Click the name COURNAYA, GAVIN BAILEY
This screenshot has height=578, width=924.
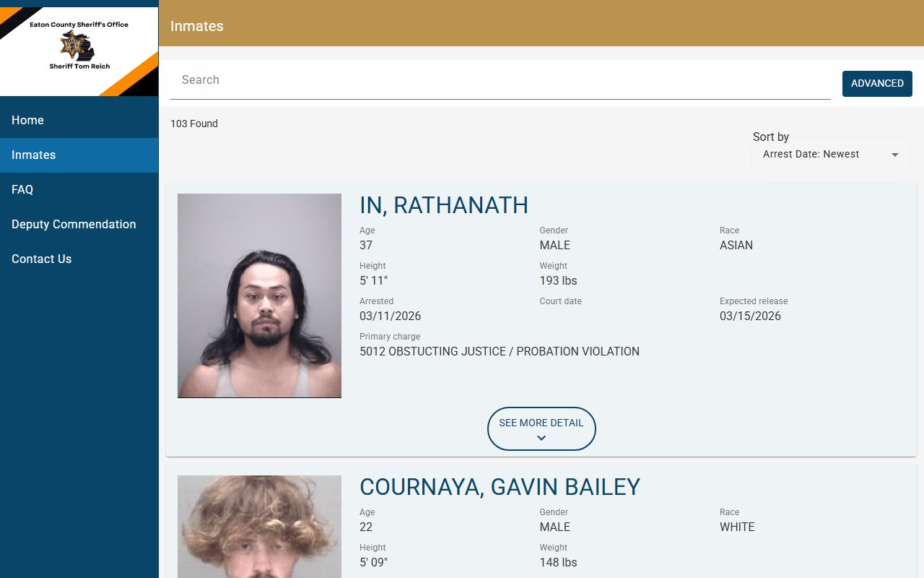500,487
